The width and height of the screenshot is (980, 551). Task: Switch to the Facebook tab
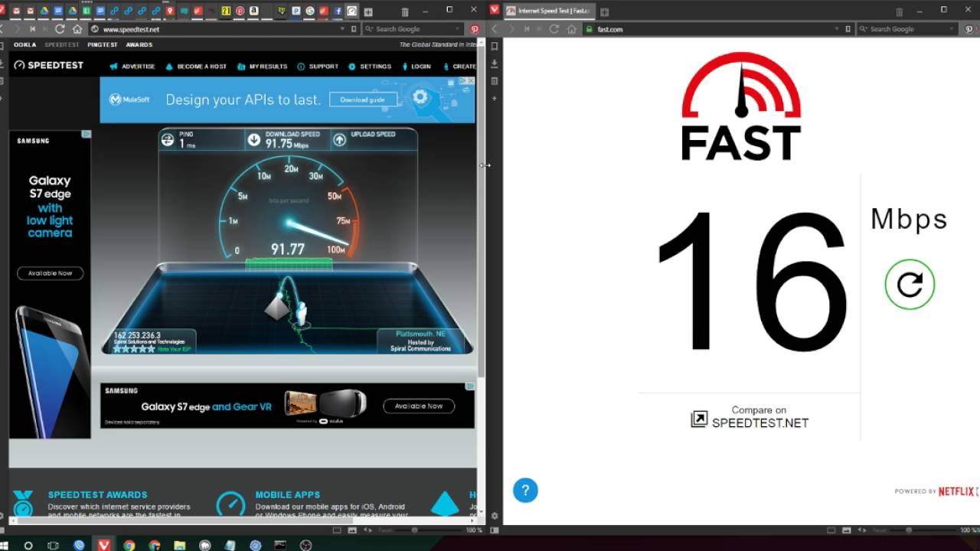[338, 11]
